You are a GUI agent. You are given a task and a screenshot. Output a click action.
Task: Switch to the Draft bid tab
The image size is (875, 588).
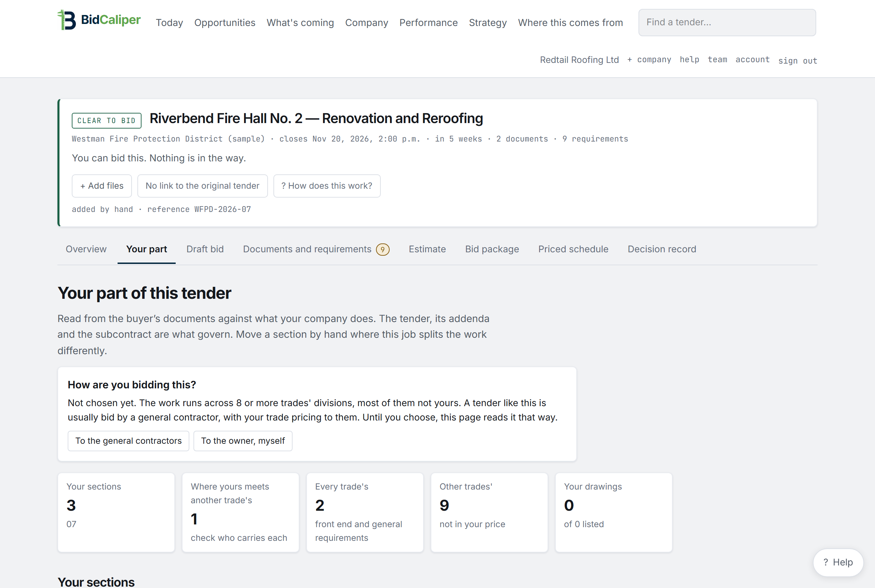pyautogui.click(x=205, y=249)
